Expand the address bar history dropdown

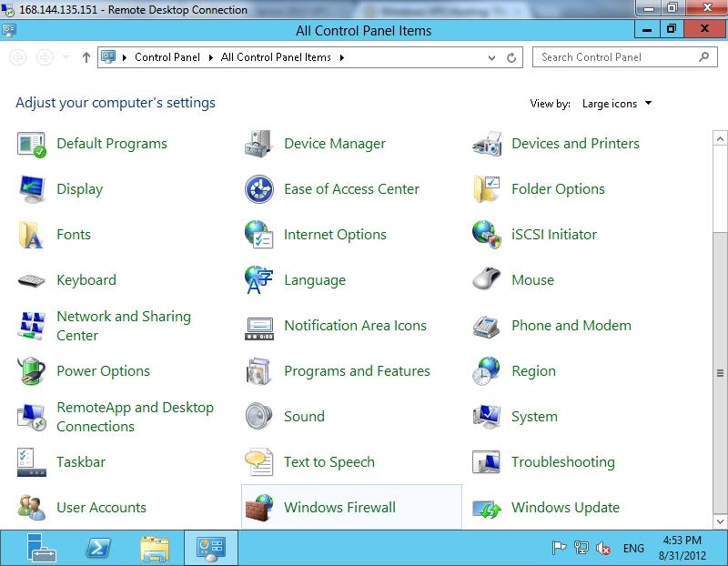coord(491,57)
